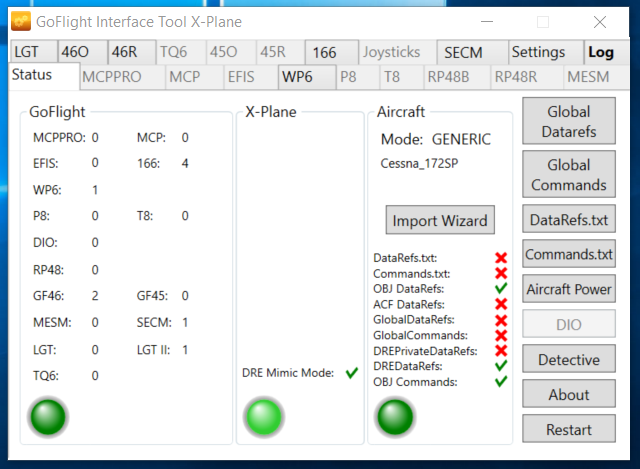Minimize the GoFlight Interface Tool window
The height and width of the screenshot is (469, 640).
(487, 22)
